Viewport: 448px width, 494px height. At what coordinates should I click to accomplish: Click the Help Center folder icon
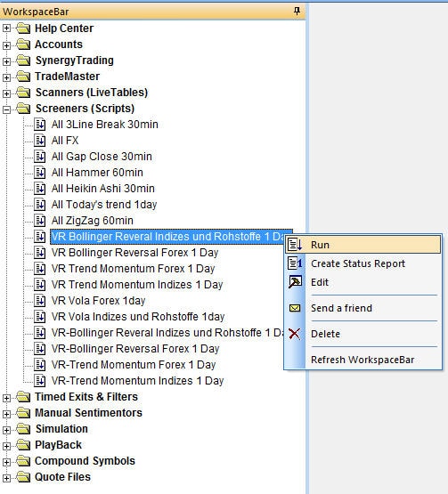click(23, 28)
